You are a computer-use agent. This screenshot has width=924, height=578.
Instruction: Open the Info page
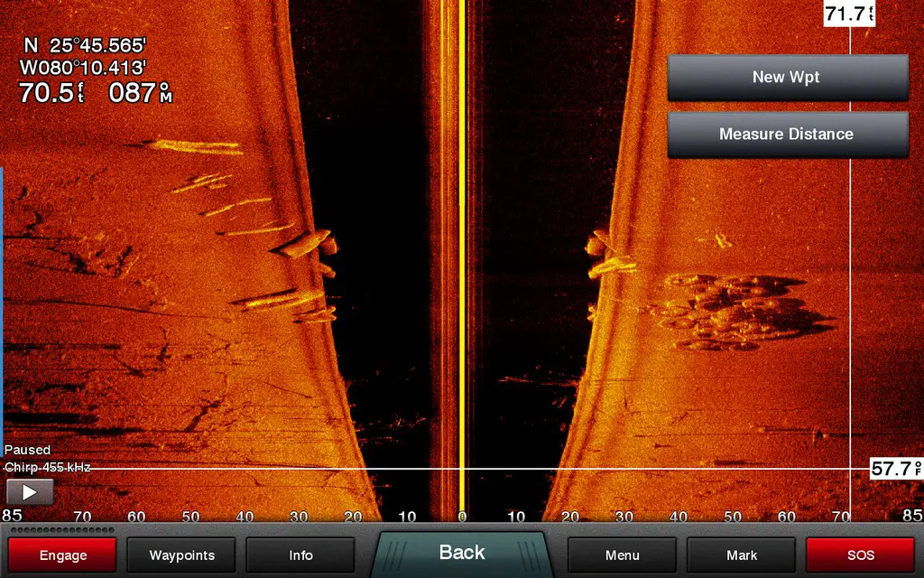(x=300, y=555)
